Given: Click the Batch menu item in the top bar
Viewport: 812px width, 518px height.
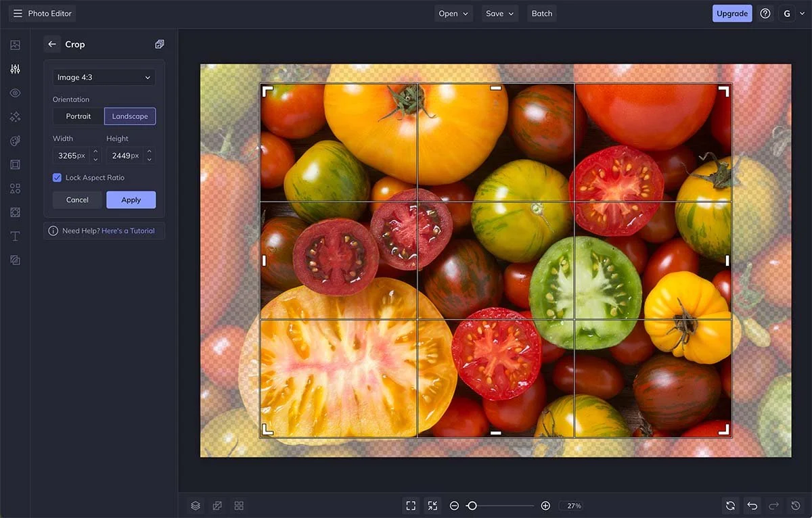Looking at the screenshot, I should (x=541, y=13).
